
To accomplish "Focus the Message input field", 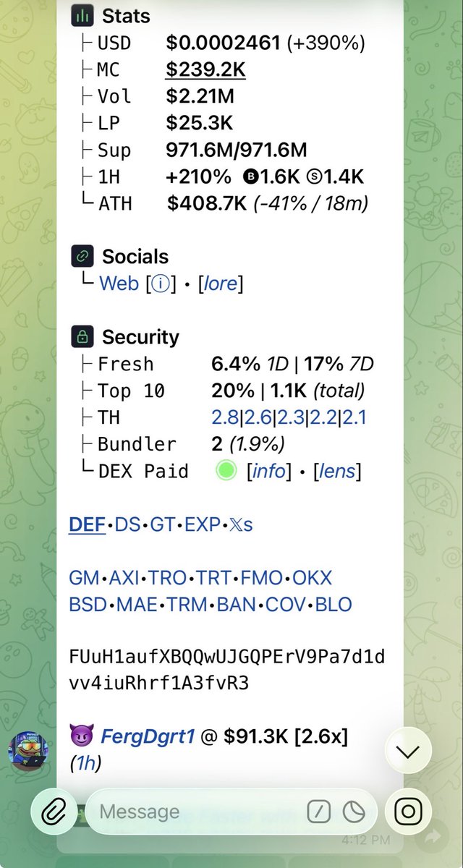I will pyautogui.click(x=195, y=812).
